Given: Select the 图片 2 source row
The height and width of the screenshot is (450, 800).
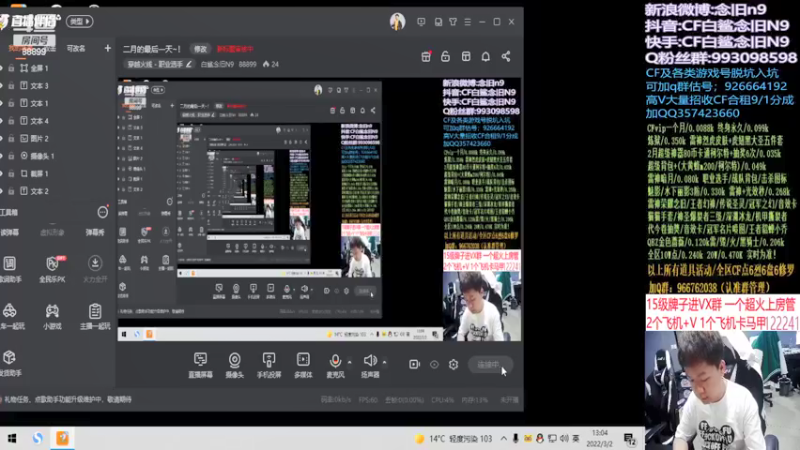Looking at the screenshot, I should pos(57,139).
